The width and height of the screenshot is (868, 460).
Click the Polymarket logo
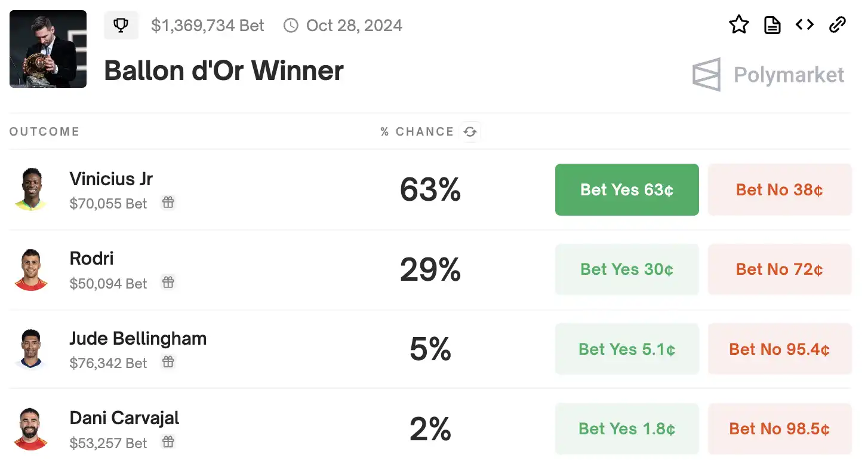click(768, 75)
